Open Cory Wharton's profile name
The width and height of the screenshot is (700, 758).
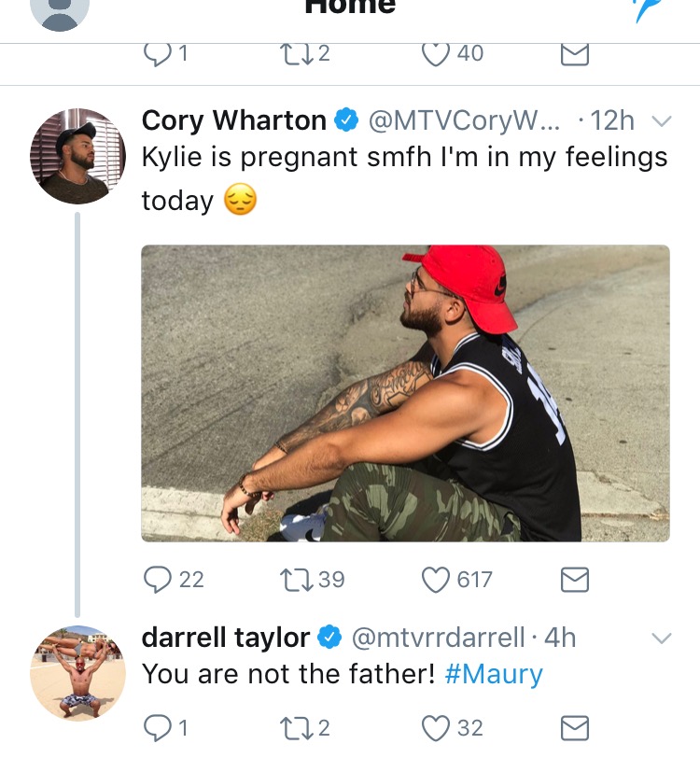234,120
